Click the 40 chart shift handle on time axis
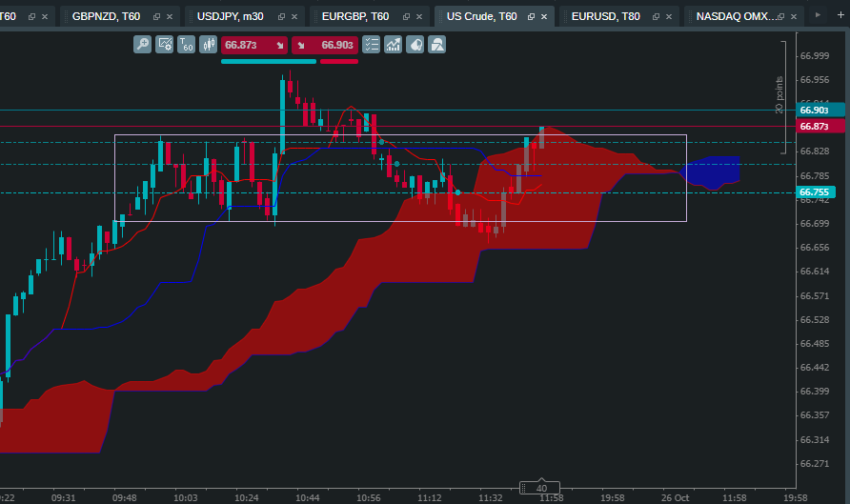This screenshot has width=850, height=504. (x=539, y=488)
